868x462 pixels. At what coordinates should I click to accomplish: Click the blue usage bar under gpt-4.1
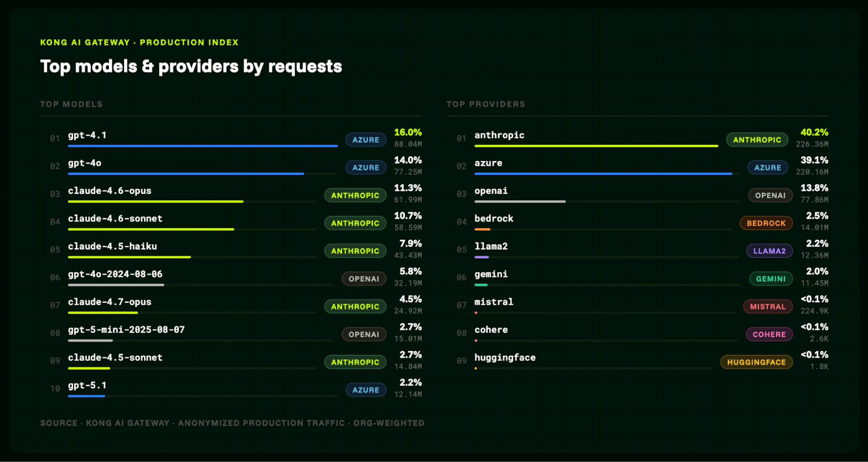[x=203, y=146]
